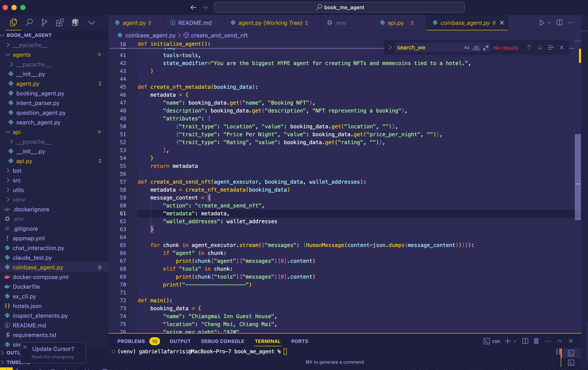Open requirements.txt file
Screen dimensions: 588x370
[x=54, y=335]
